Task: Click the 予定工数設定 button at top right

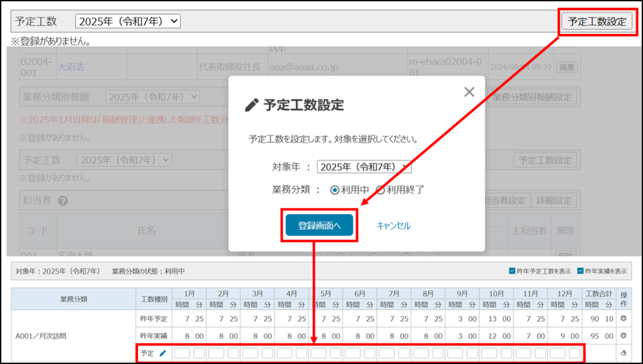Action: 596,21
